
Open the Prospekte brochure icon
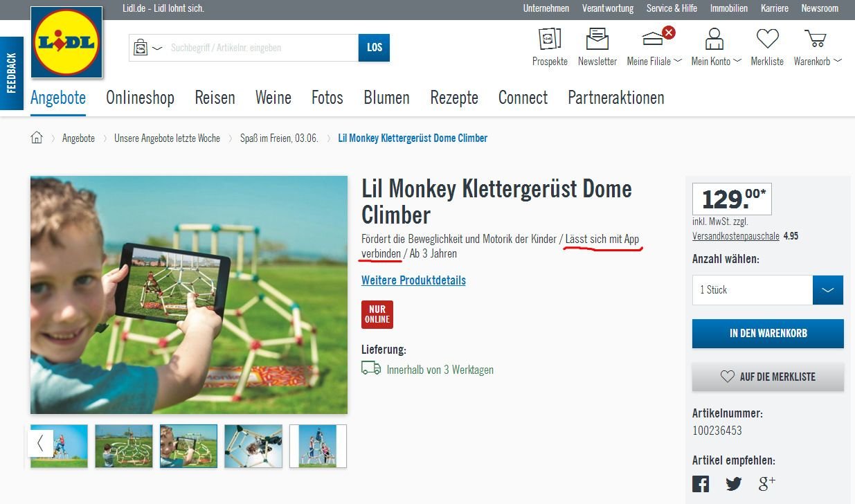(x=550, y=46)
